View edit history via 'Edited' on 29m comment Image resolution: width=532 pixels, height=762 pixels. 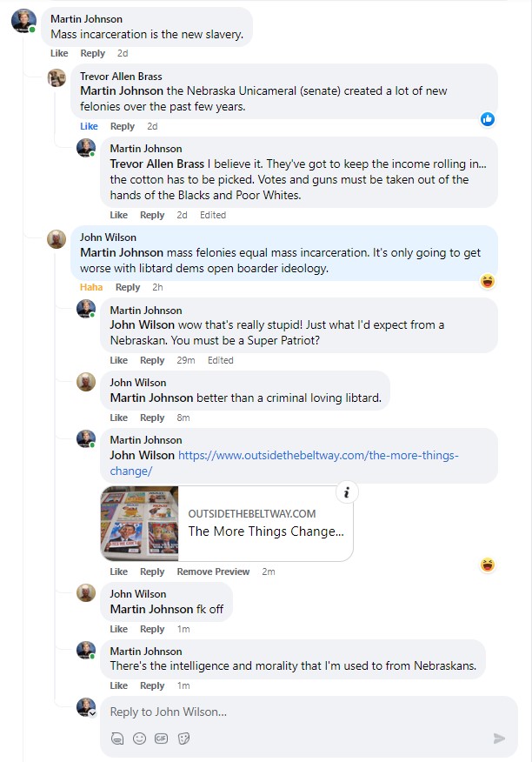[221, 360]
